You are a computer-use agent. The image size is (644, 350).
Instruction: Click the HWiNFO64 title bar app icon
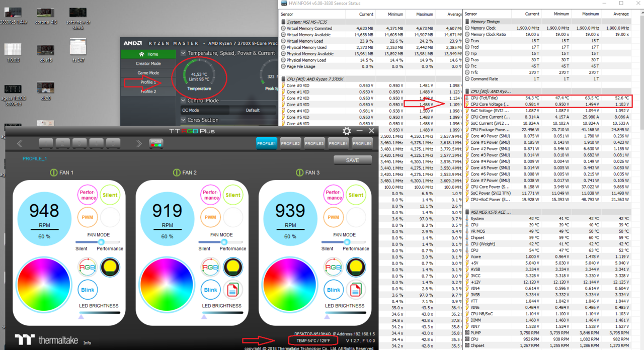click(x=285, y=4)
